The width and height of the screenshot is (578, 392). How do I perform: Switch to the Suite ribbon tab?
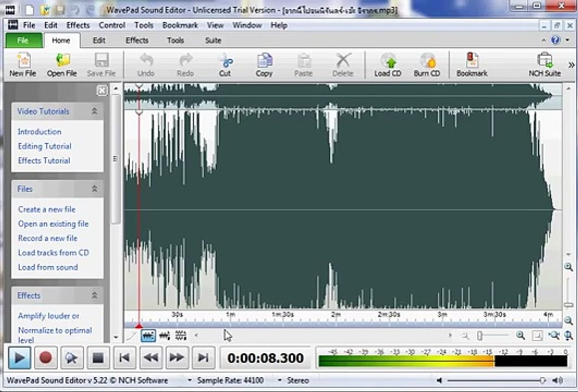pos(213,40)
